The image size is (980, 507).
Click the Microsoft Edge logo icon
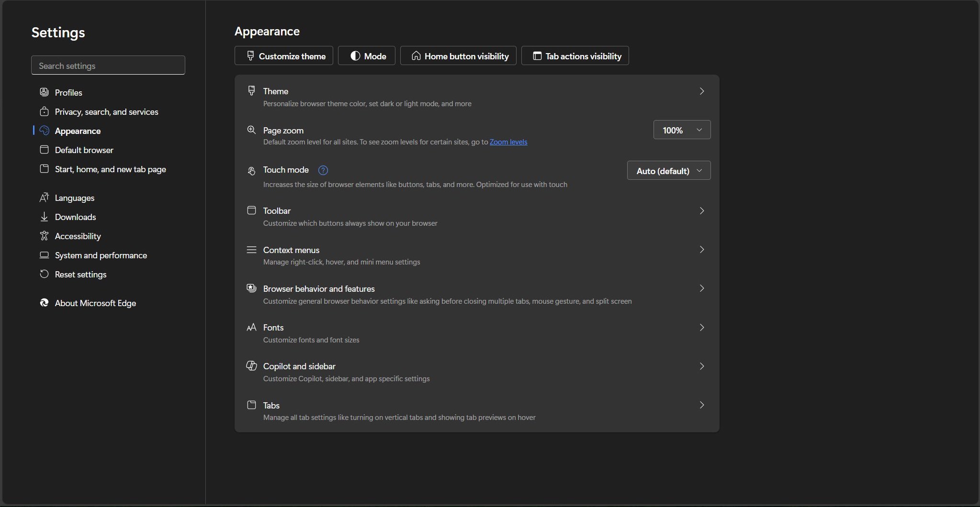point(44,303)
